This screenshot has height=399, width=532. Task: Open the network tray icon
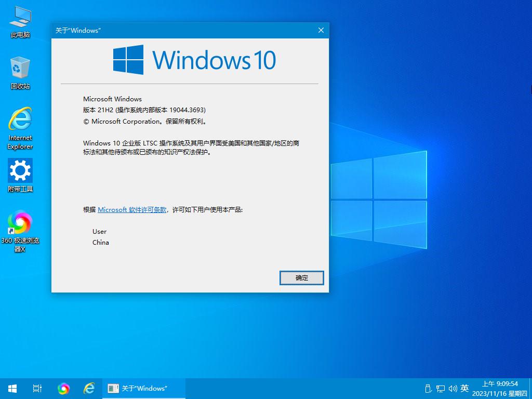click(x=441, y=389)
